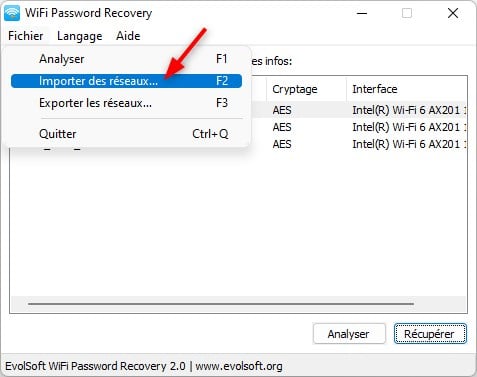Click the www.evolsoft.org status bar text
The image size is (477, 377).
(239, 366)
